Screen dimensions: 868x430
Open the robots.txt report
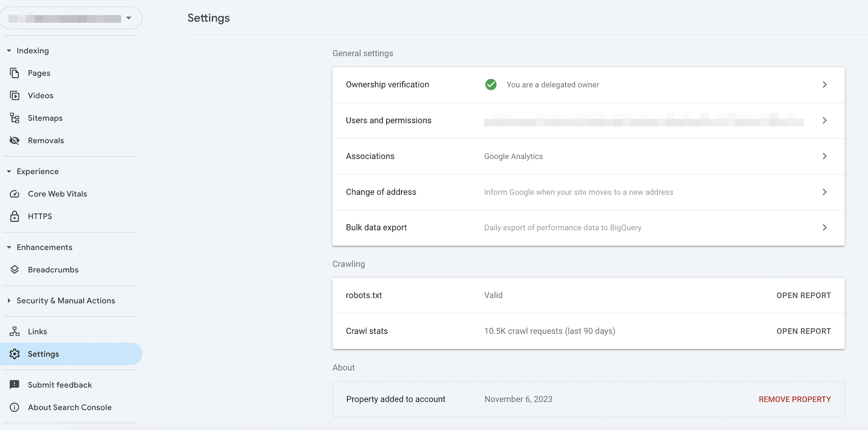pyautogui.click(x=804, y=295)
